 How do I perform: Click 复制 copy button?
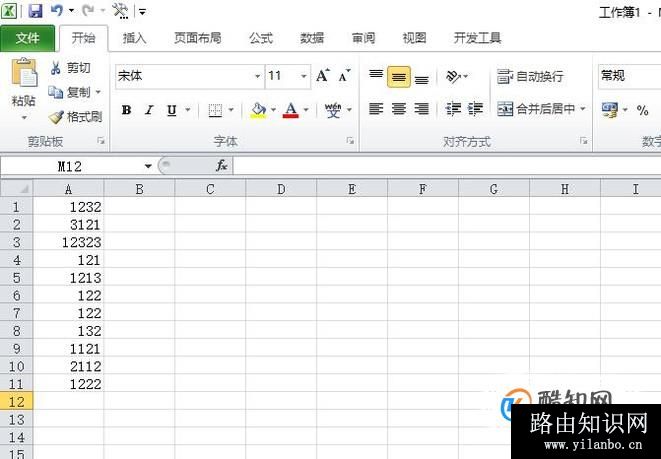[70, 92]
